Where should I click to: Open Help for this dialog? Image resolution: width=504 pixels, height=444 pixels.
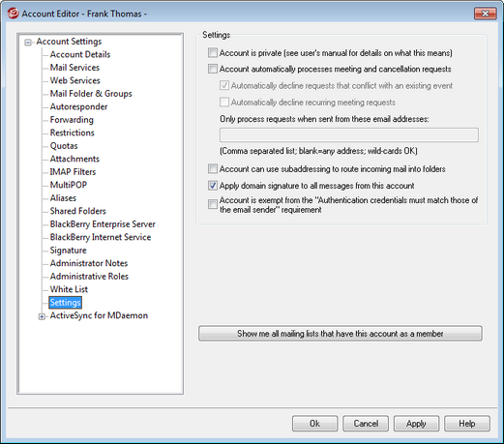(x=467, y=424)
